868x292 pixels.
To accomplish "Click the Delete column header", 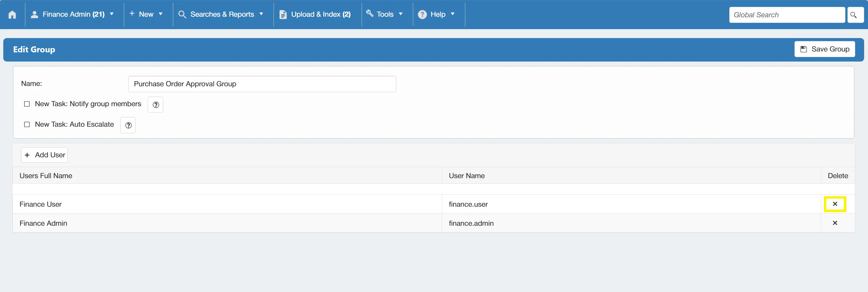I will point(838,176).
